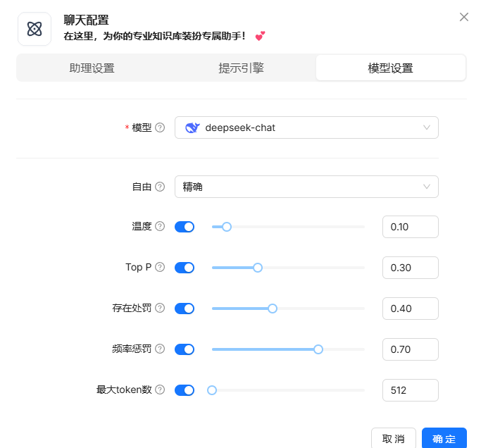This screenshot has width=481, height=448.
Task: Click the question mark next to 温度
Action: coord(160,227)
